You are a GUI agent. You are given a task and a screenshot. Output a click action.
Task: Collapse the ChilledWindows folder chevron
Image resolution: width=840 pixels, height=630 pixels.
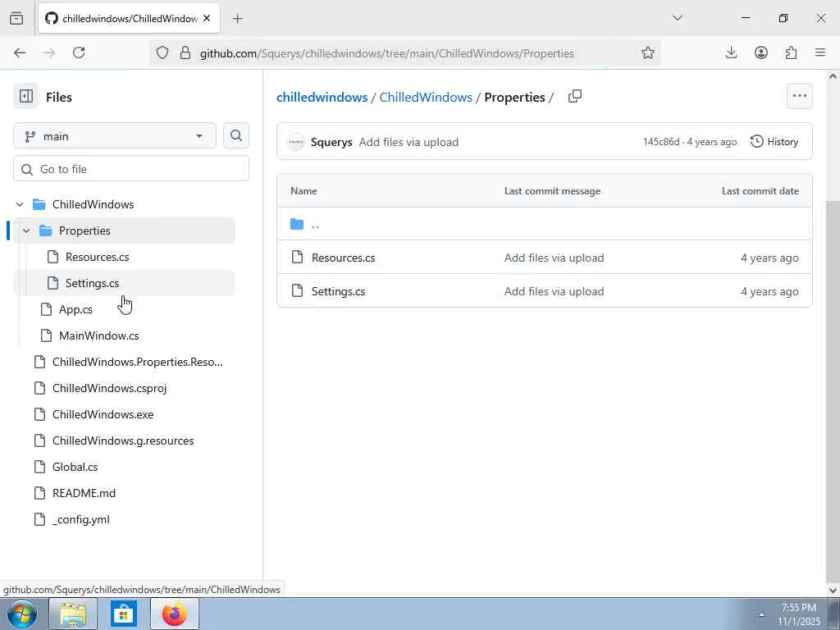[x=20, y=204]
